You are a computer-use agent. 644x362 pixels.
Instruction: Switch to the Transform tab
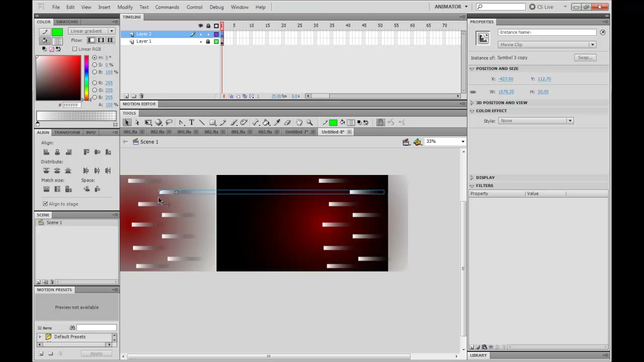[67, 132]
